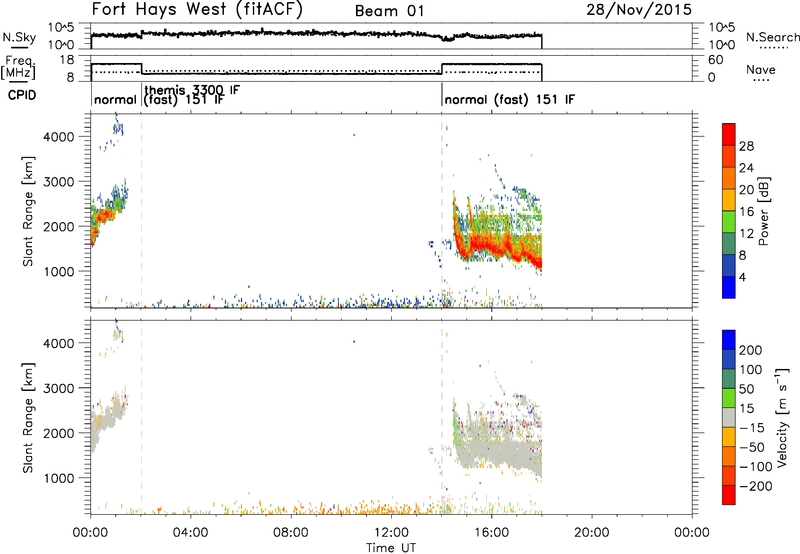This screenshot has height=554, width=800.
Task: Click the '20:00' time axis tick label
Action: tap(592, 533)
